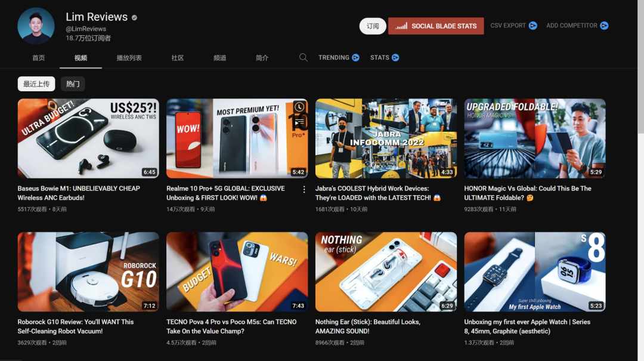Click the blue icon next to TRENDING
Viewport: 644px width, 361px height.
[355, 57]
